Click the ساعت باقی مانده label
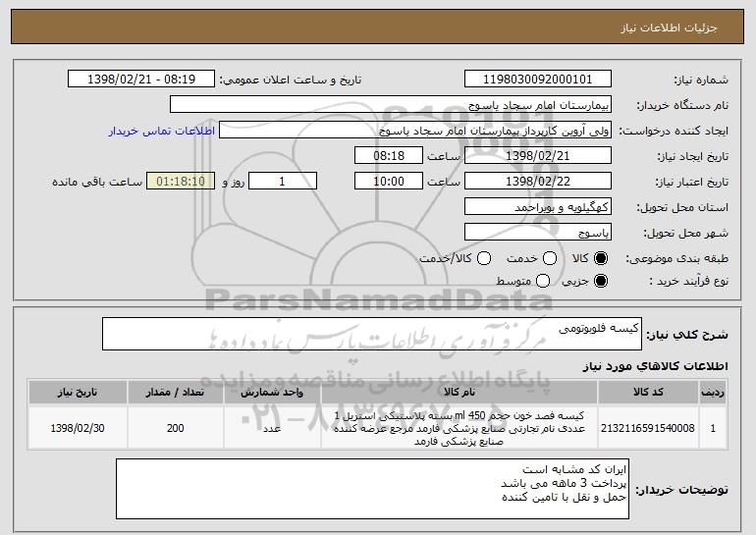Image resolution: width=756 pixels, height=535 pixels. pyautogui.click(x=97, y=182)
